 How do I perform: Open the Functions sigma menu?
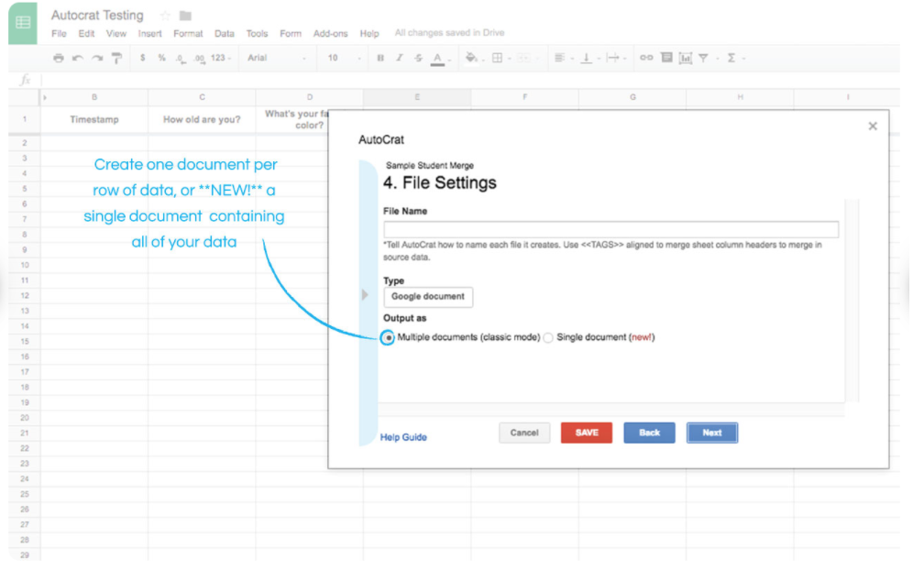731,58
